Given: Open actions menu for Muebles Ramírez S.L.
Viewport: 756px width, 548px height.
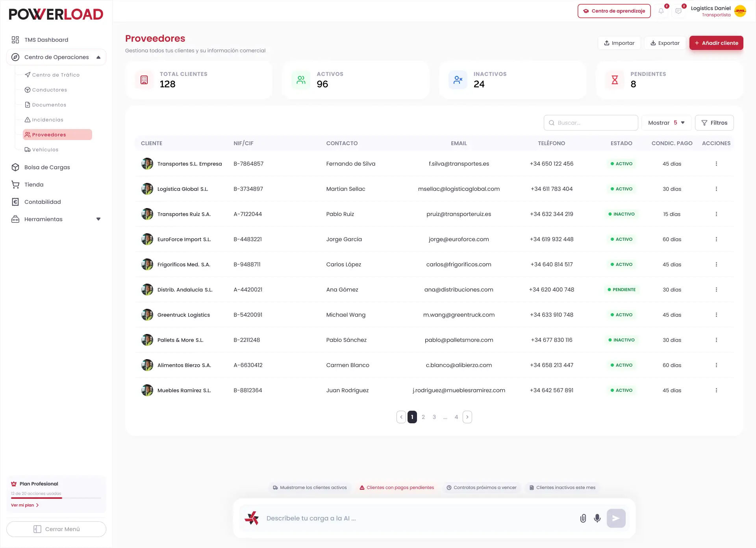Looking at the screenshot, I should pyautogui.click(x=716, y=390).
